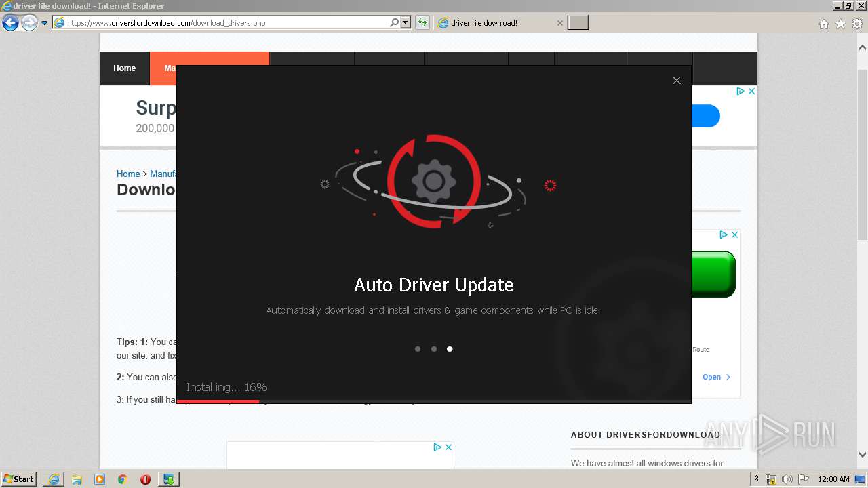The width and height of the screenshot is (868, 488).
Task: Close the 'driver file download!' tab
Action: [x=559, y=22]
